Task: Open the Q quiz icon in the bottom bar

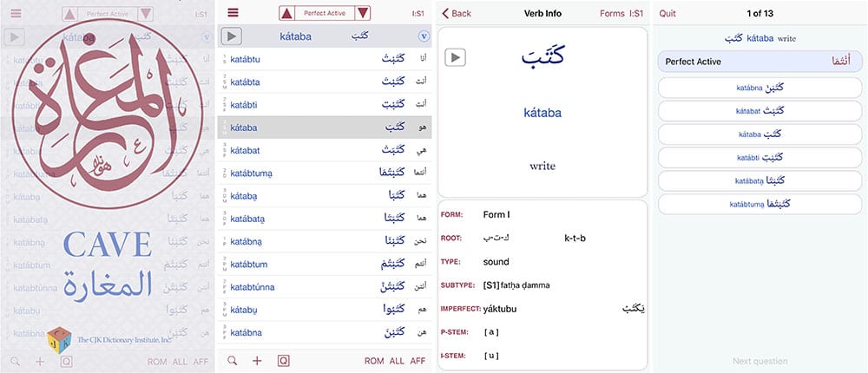Action: click(x=284, y=361)
